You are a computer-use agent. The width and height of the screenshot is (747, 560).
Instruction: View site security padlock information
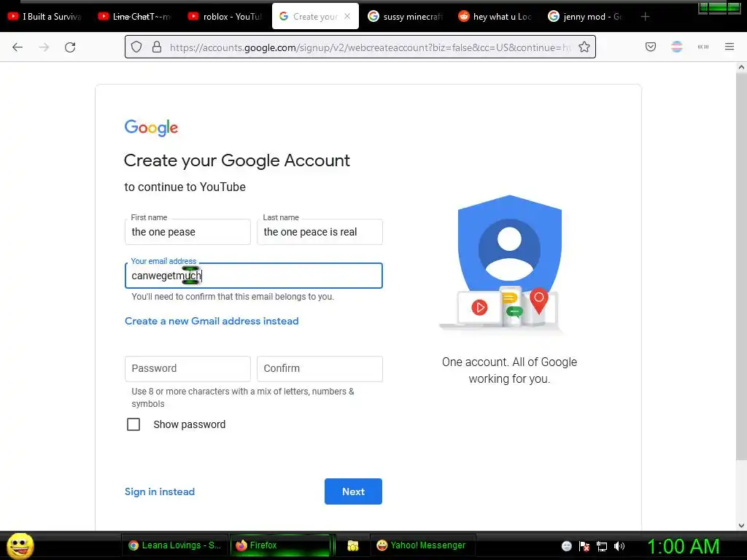click(x=157, y=47)
